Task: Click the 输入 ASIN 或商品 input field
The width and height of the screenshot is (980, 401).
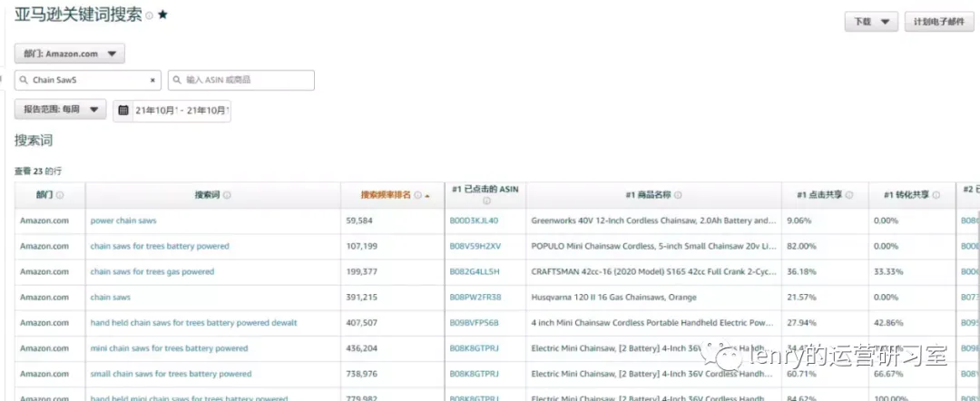Action: coord(241,81)
